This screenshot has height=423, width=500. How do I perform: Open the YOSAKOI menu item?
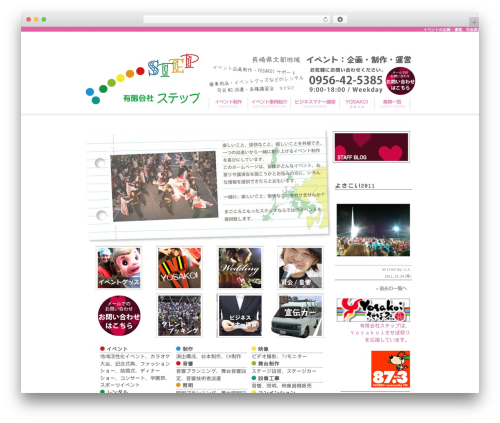point(357,103)
